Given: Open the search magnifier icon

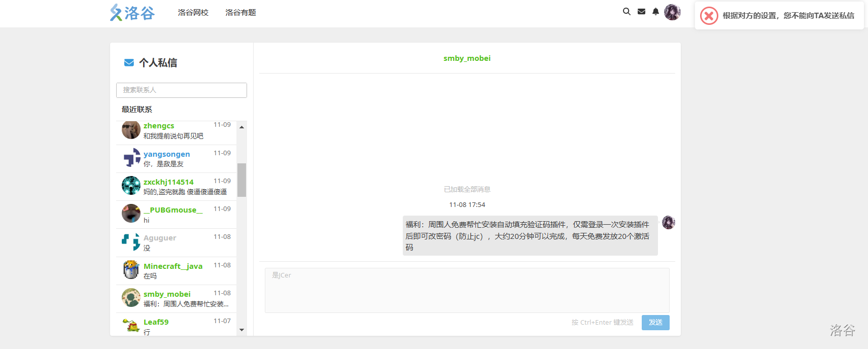Looking at the screenshot, I should pos(627,12).
